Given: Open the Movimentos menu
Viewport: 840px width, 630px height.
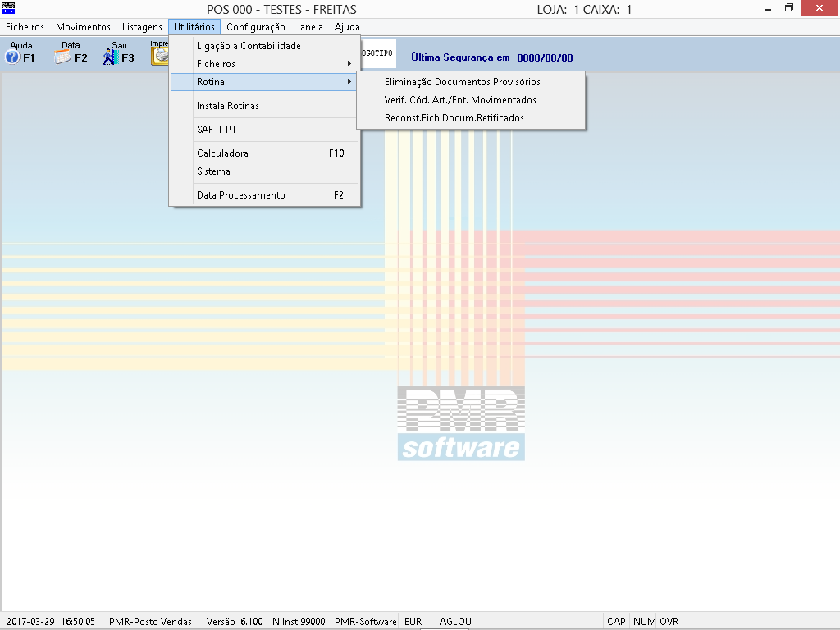Looking at the screenshot, I should (83, 27).
